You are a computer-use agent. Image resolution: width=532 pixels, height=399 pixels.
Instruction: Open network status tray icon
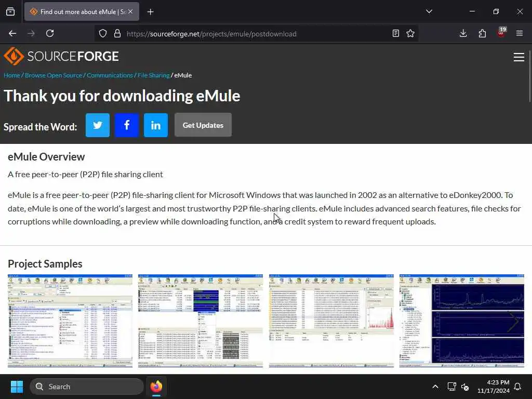pos(451,387)
